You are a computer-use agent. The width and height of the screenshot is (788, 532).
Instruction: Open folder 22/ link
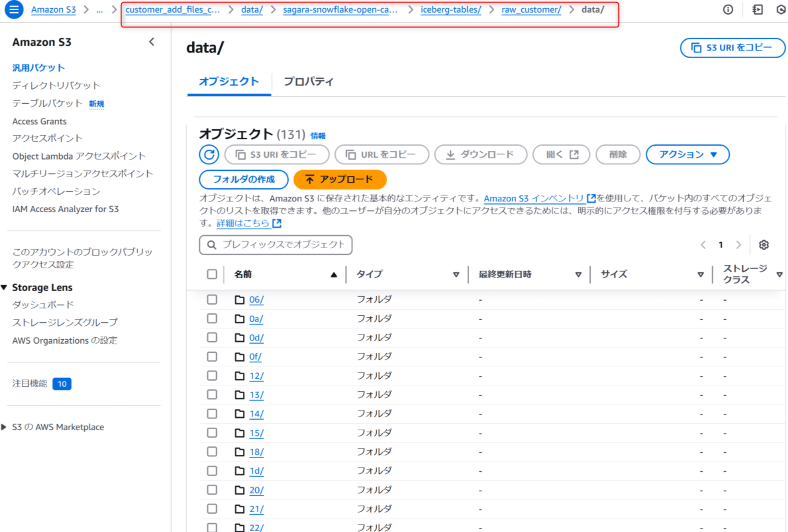pos(256,527)
